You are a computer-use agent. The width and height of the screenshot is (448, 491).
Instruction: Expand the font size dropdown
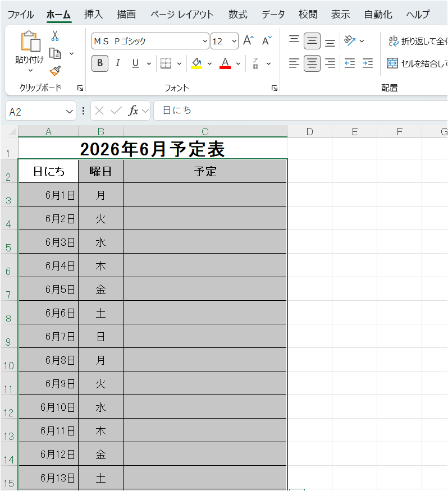tap(234, 41)
